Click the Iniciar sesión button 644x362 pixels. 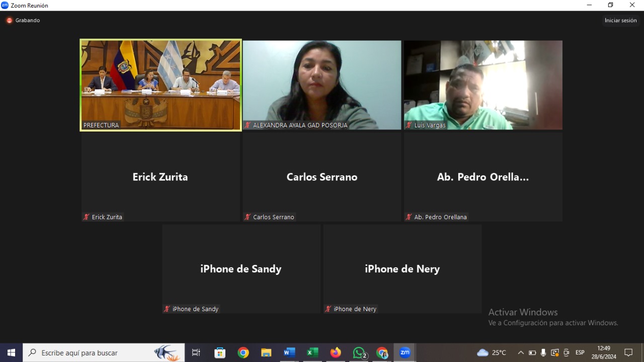[620, 21]
